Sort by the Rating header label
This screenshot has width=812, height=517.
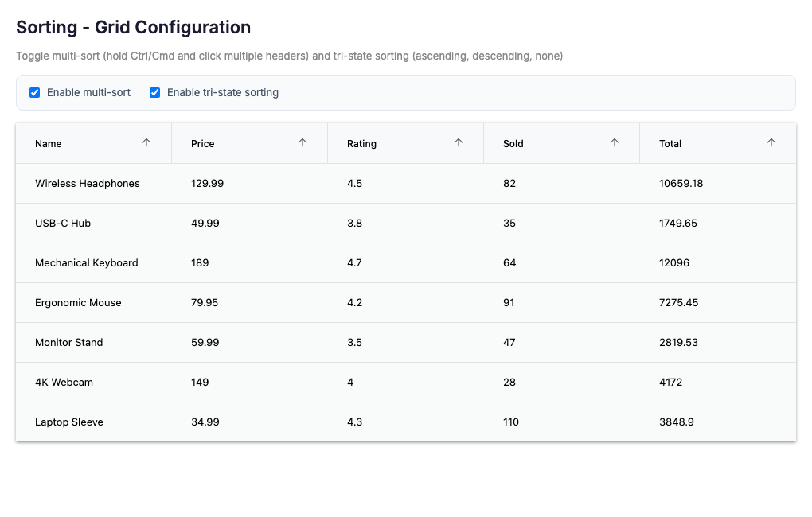click(361, 144)
